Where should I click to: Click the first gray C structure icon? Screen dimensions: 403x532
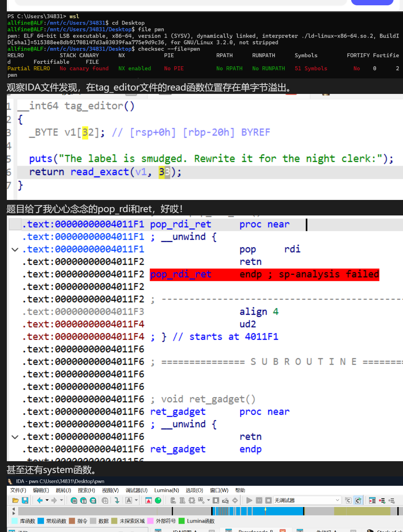coord(173,501)
